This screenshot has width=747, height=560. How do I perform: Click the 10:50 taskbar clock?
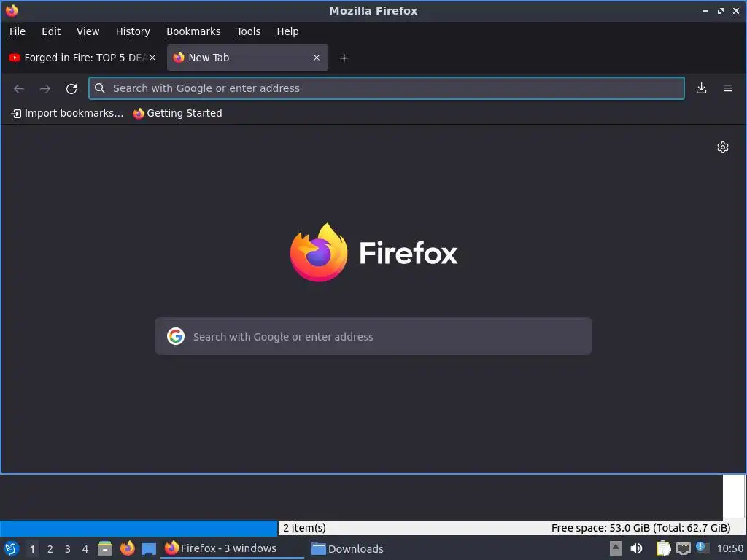click(729, 548)
